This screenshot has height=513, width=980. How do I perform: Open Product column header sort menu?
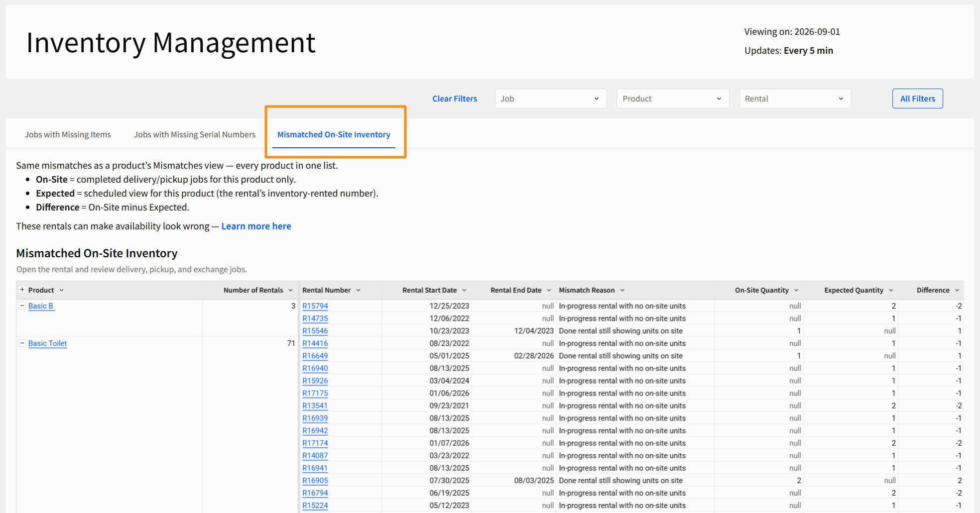coord(62,290)
